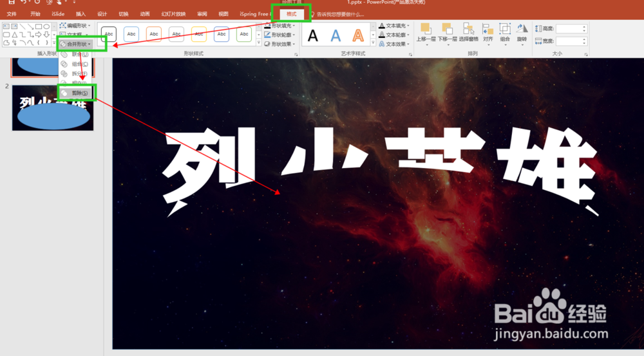The width and height of the screenshot is (644, 356).
Task: Click the 宽度 width input field
Action: [x=571, y=41]
